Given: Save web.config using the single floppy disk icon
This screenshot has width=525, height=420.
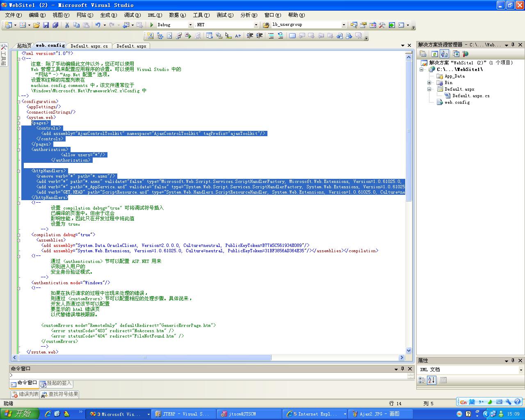Looking at the screenshot, I should (46, 25).
